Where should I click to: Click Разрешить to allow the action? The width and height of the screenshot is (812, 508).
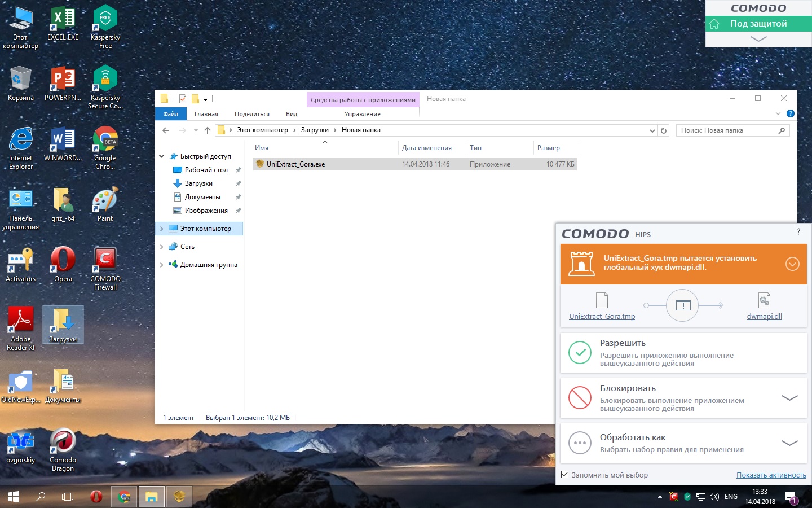pyautogui.click(x=683, y=352)
